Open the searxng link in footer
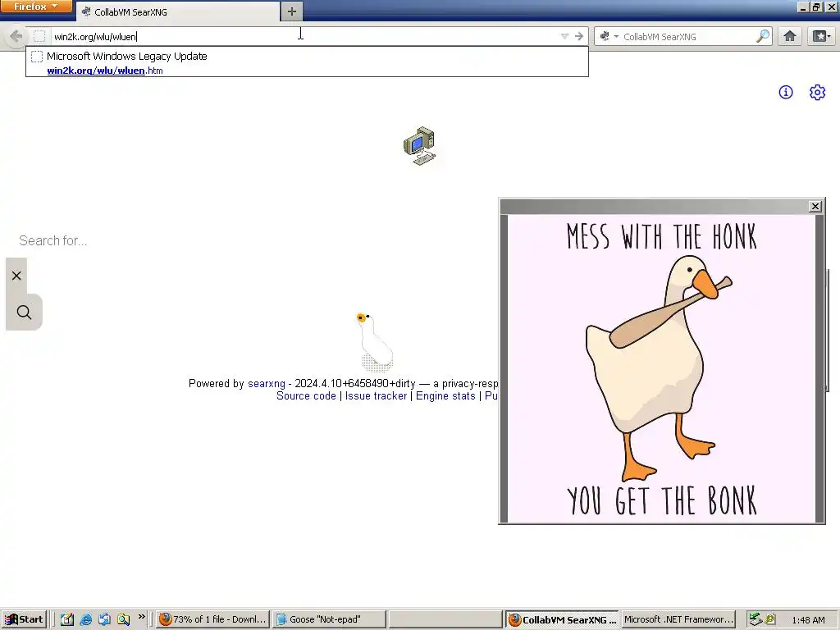840x630 pixels. (267, 384)
